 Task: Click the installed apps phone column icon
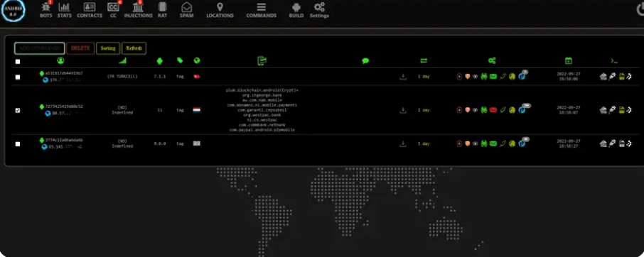point(262,60)
